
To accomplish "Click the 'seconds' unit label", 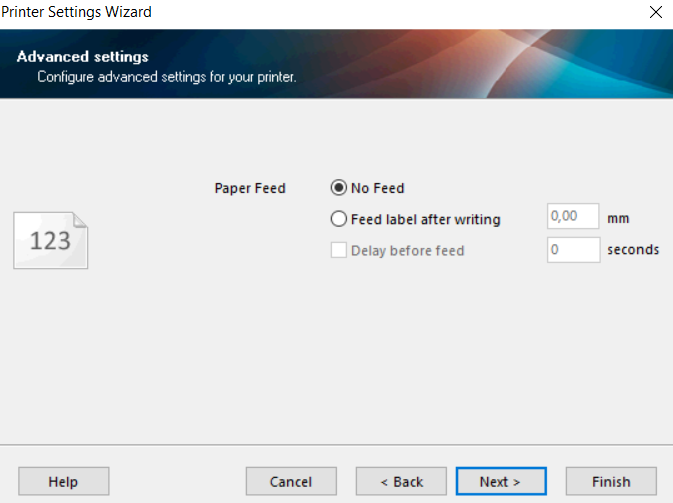I will (633, 250).
